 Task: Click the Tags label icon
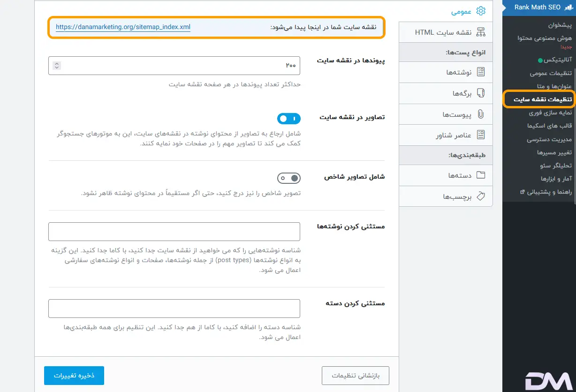point(480,196)
